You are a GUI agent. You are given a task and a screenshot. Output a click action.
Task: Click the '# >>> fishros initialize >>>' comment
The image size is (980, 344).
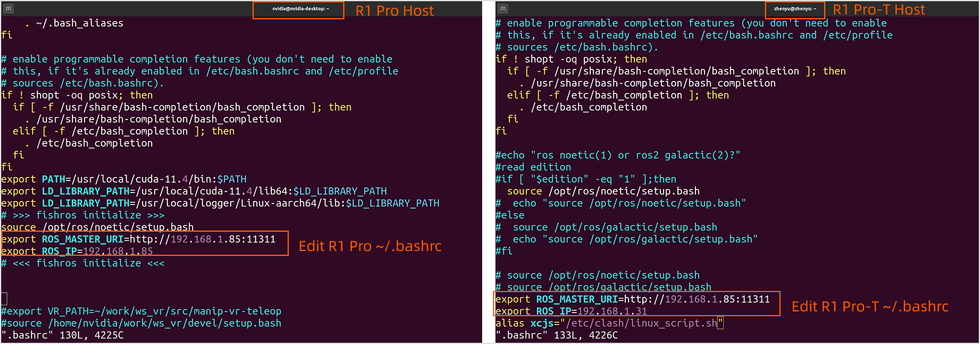point(83,215)
